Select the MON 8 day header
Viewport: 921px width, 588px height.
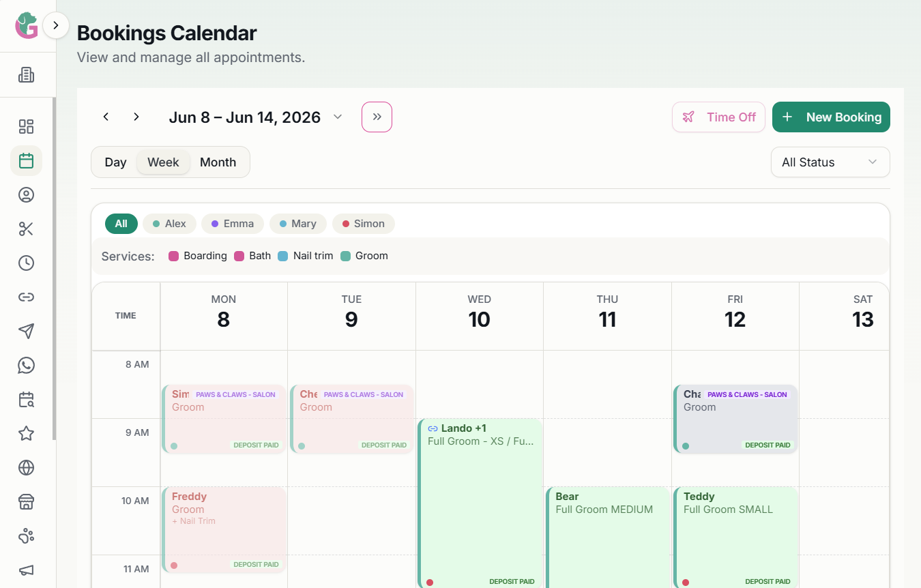point(224,316)
